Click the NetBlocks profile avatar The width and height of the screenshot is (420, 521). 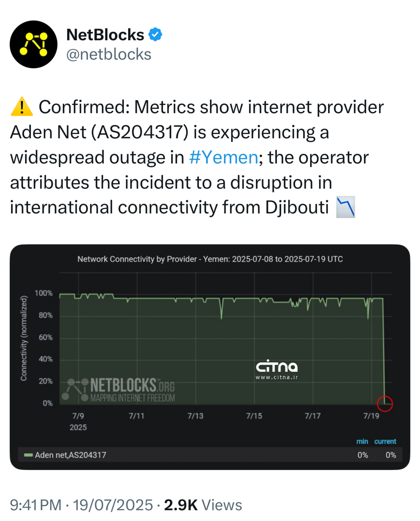click(x=33, y=44)
